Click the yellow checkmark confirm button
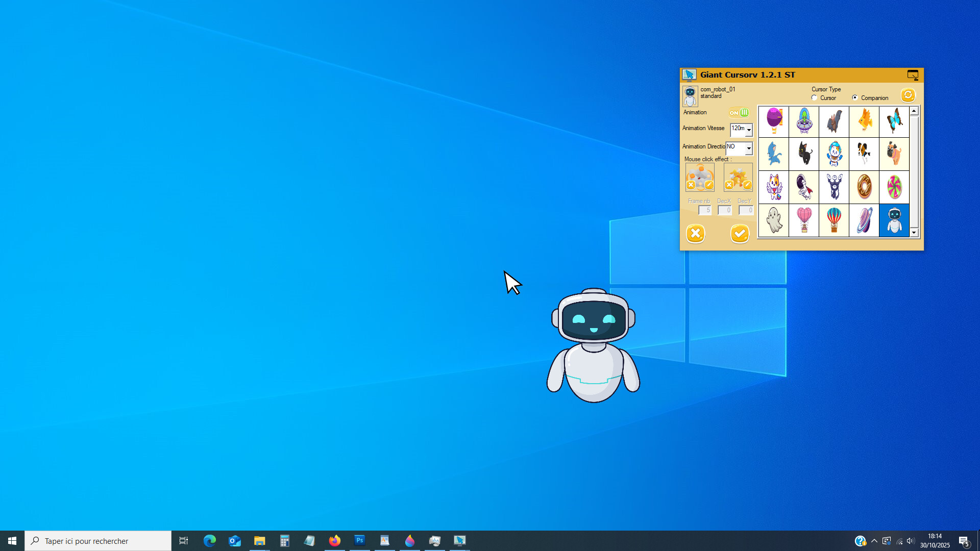The height and width of the screenshot is (551, 980). coord(740,234)
